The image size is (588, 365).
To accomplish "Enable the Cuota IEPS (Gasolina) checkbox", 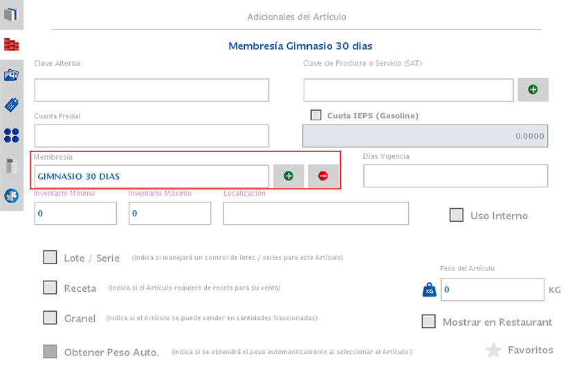I will [x=317, y=115].
